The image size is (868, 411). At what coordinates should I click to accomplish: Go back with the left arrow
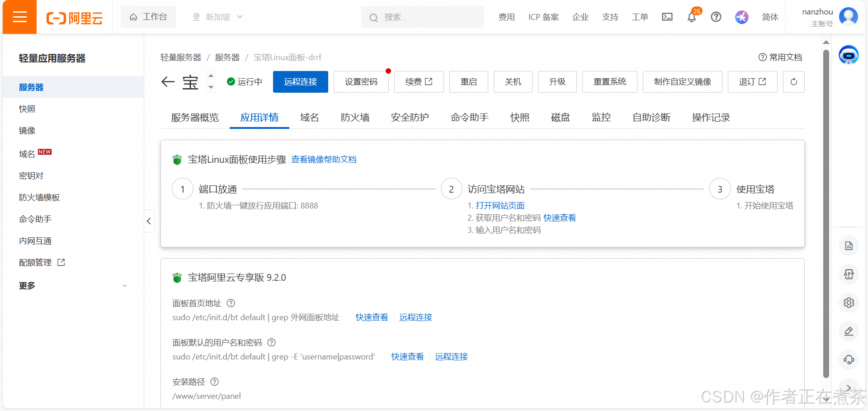coord(168,82)
